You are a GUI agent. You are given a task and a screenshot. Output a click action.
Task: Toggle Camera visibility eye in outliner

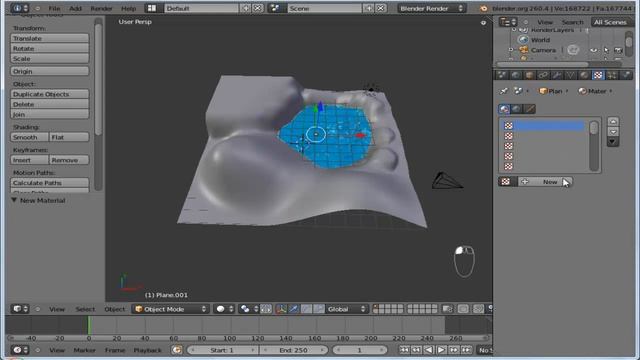coord(594,50)
